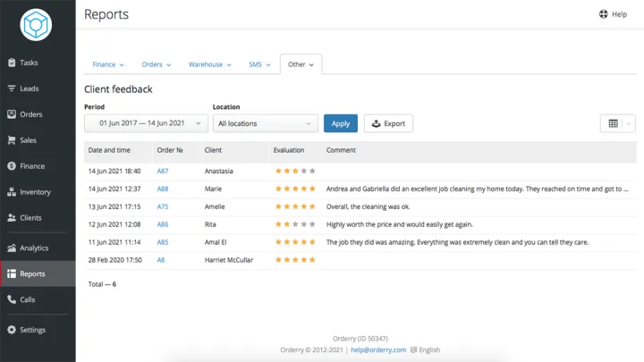Open the All locations dropdown

pos(266,123)
